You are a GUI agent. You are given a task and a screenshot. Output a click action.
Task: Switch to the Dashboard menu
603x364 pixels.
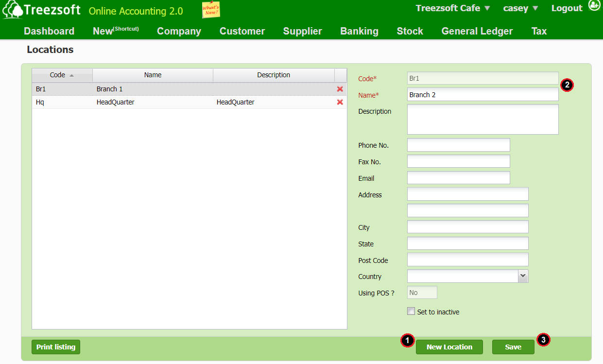pyautogui.click(x=49, y=31)
